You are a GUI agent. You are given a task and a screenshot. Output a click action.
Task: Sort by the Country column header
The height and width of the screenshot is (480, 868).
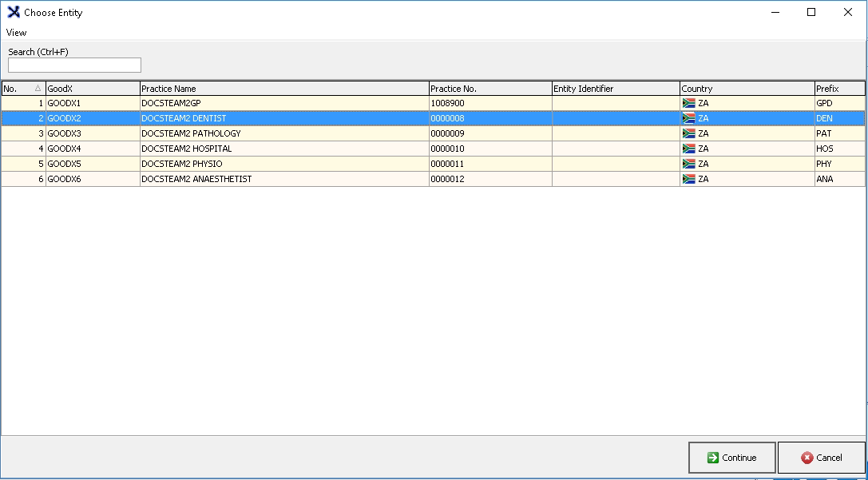coord(746,89)
